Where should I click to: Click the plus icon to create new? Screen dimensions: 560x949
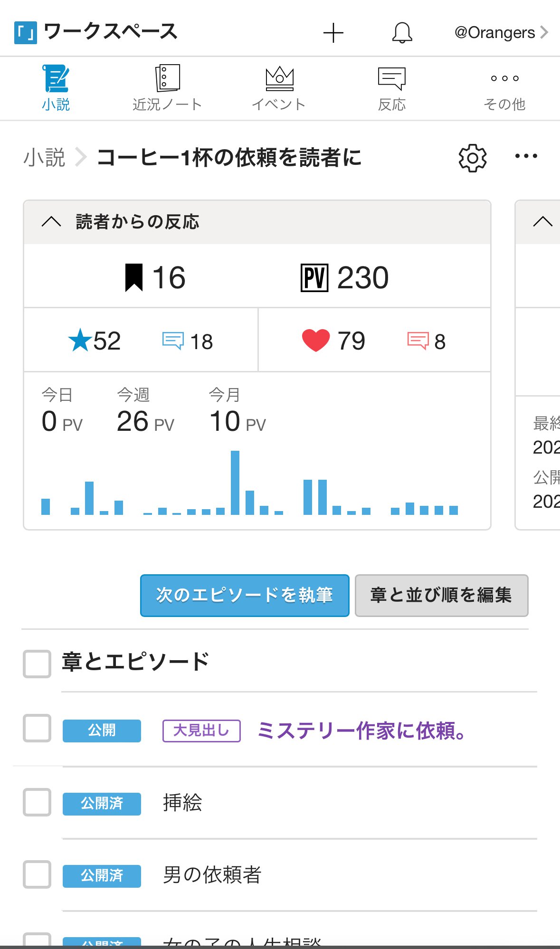point(333,33)
